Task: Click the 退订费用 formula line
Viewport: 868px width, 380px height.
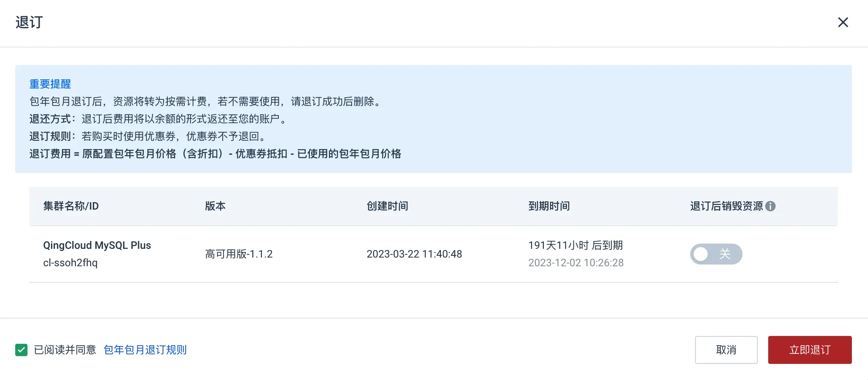Action: (x=215, y=154)
